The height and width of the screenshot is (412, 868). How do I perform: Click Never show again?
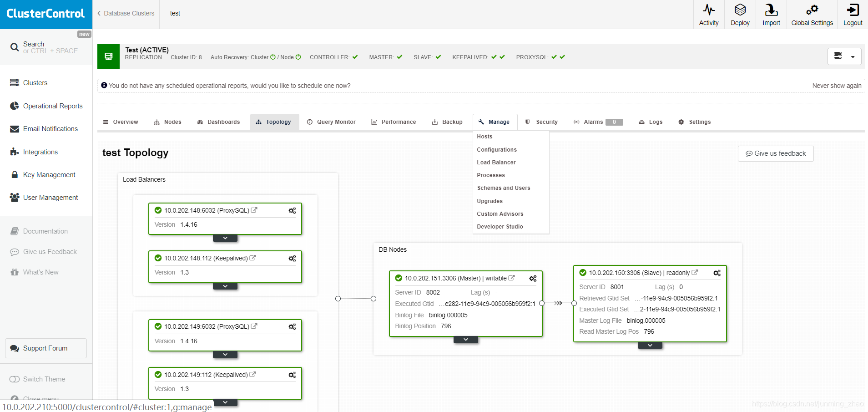[837, 86]
